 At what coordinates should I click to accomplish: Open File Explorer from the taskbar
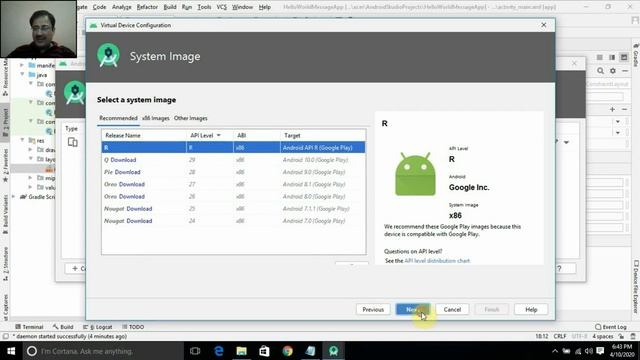pos(242,351)
